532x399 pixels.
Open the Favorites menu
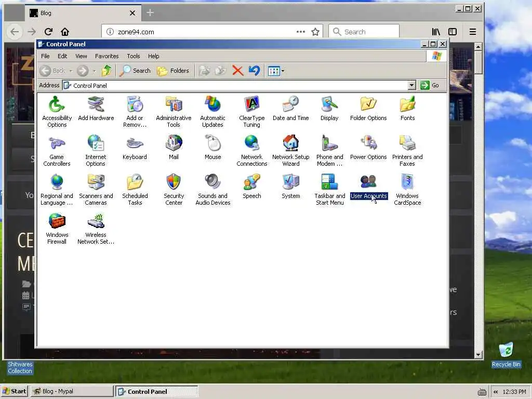pyautogui.click(x=107, y=56)
